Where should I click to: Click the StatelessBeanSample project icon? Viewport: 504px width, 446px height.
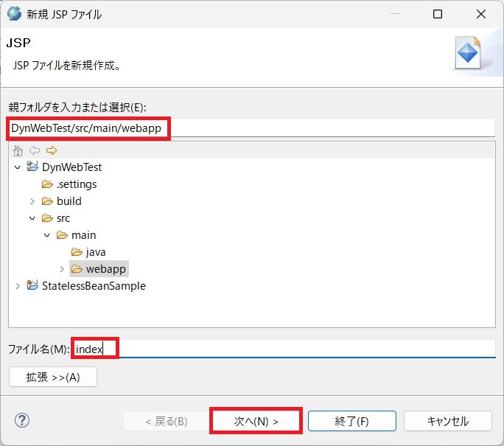(x=32, y=286)
